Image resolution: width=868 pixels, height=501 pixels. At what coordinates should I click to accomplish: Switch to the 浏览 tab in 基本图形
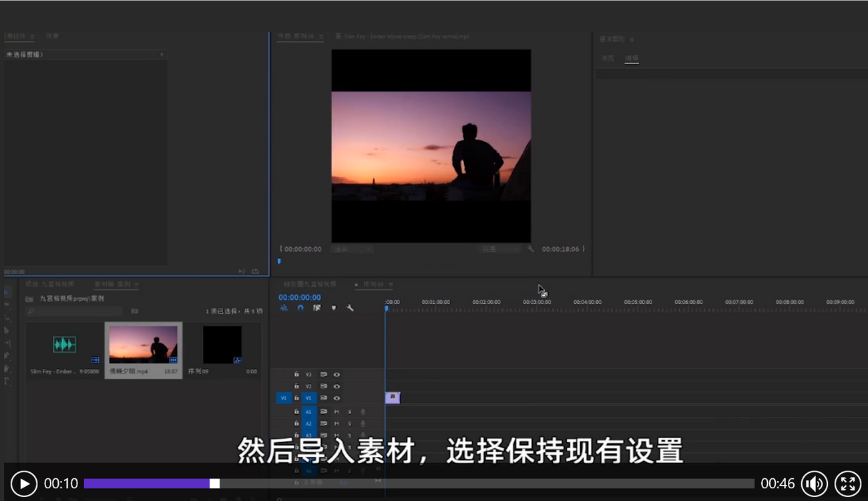[608, 58]
